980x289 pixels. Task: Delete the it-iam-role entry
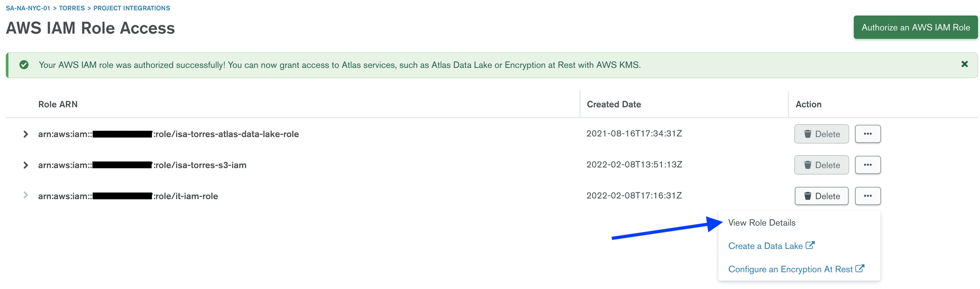pyautogui.click(x=821, y=196)
